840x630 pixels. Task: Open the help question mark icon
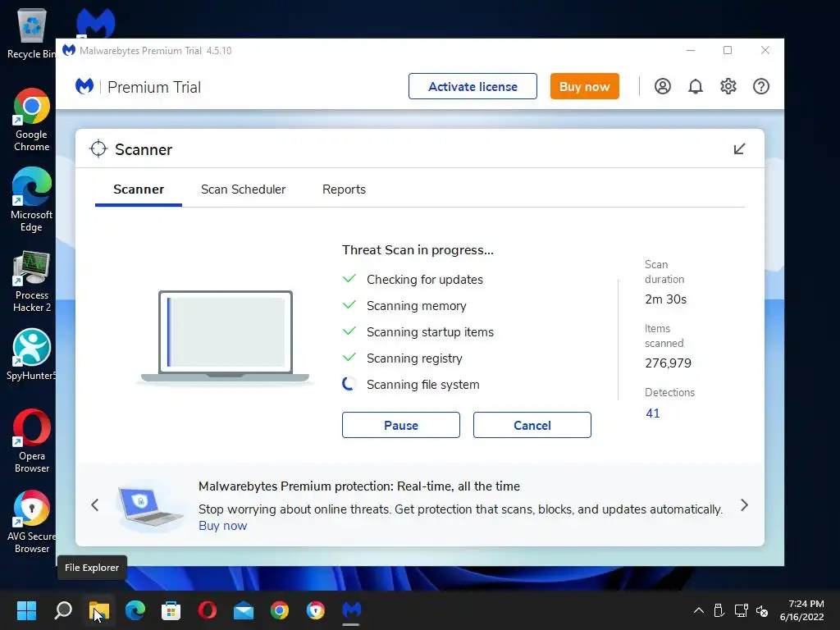760,86
